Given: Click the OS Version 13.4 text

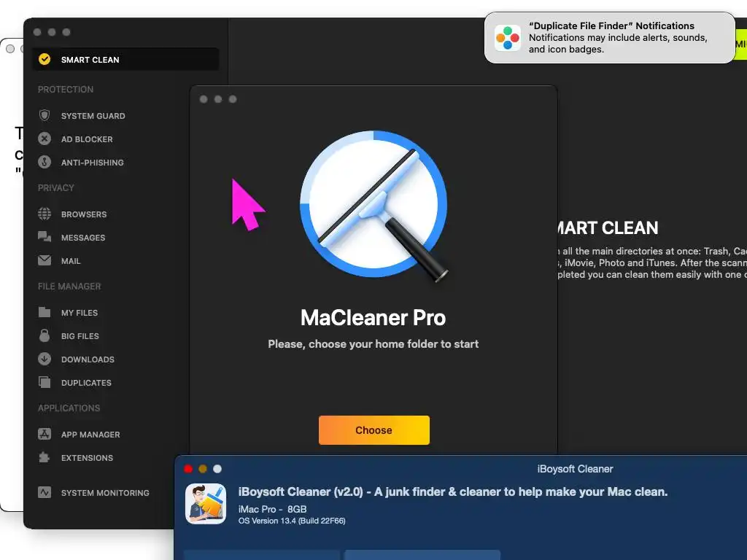Looking at the screenshot, I should (292, 521).
